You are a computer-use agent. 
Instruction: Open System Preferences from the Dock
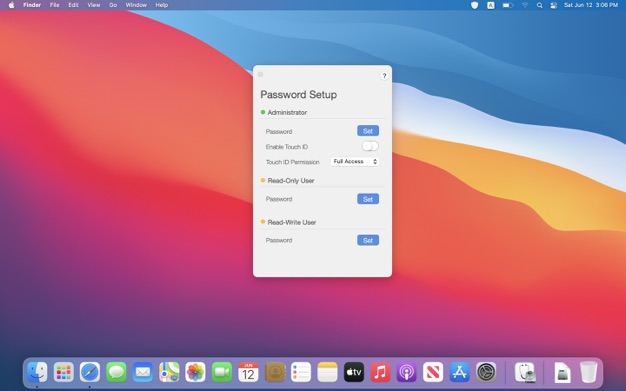[x=486, y=372]
